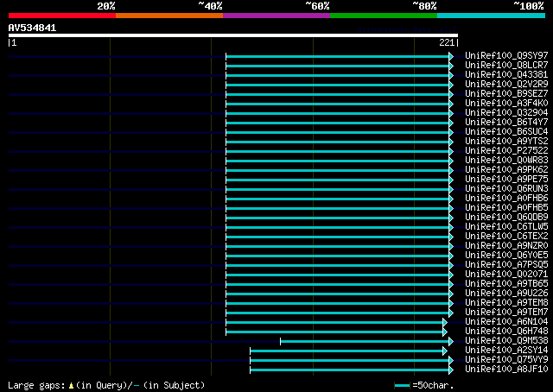
Task: Click the =50char scale bar legend
Action: click(424, 385)
